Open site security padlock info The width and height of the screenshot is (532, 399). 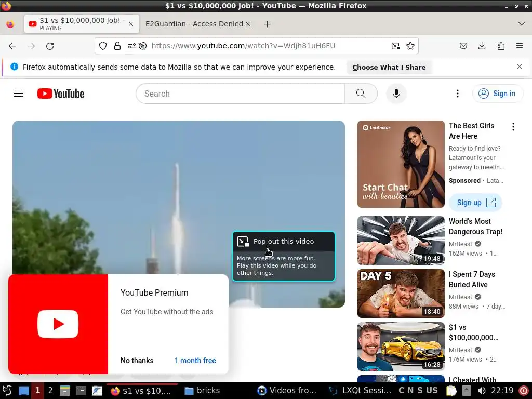tap(117, 46)
